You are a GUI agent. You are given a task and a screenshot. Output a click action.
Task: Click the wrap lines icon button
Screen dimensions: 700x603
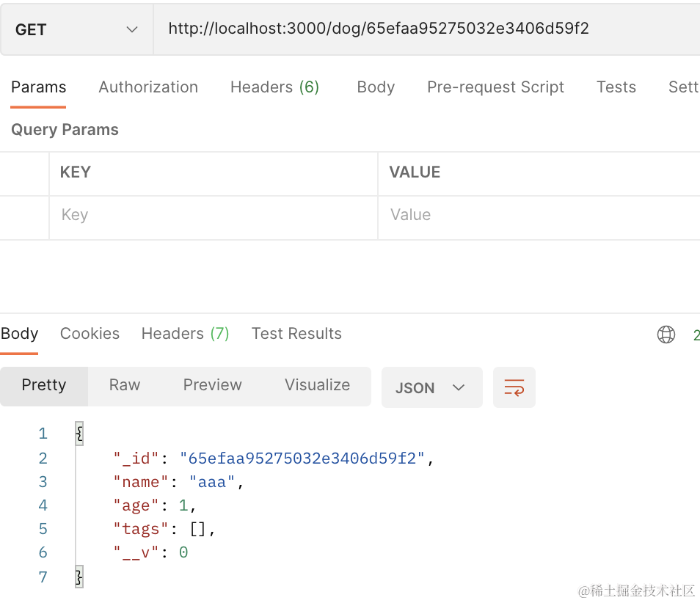coord(514,387)
